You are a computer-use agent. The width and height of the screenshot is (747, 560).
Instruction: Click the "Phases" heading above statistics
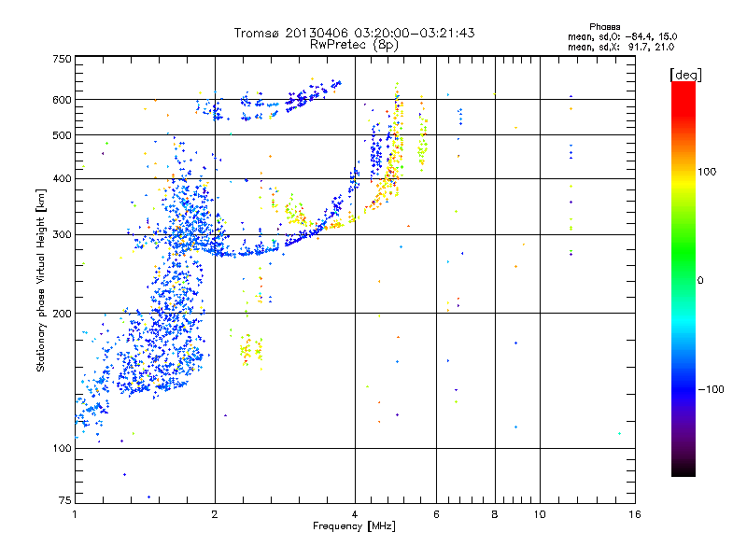[604, 27]
